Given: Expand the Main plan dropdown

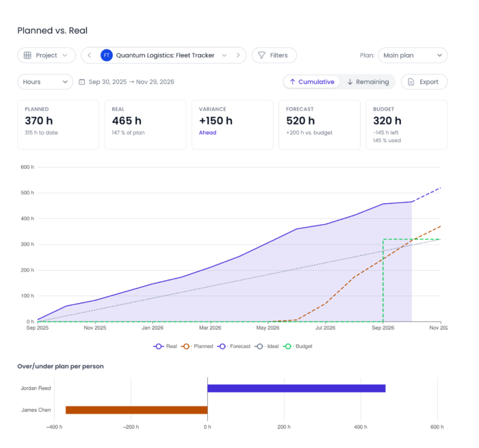Looking at the screenshot, I should (413, 55).
